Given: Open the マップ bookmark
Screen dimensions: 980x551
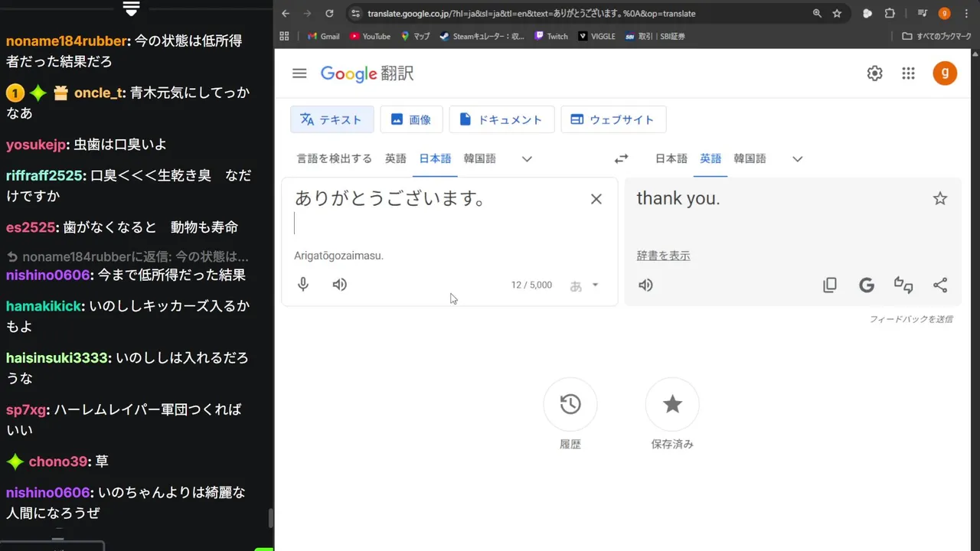Looking at the screenshot, I should click(416, 36).
